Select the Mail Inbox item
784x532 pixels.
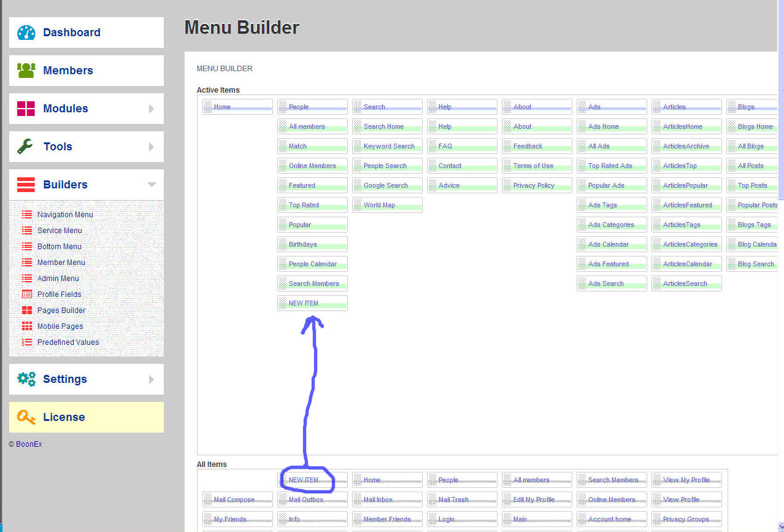coord(387,499)
